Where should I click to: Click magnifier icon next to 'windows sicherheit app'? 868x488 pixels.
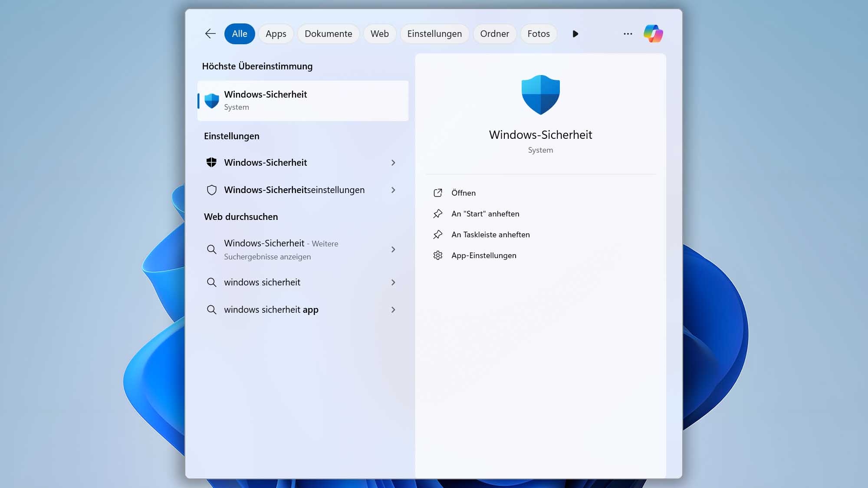click(211, 310)
